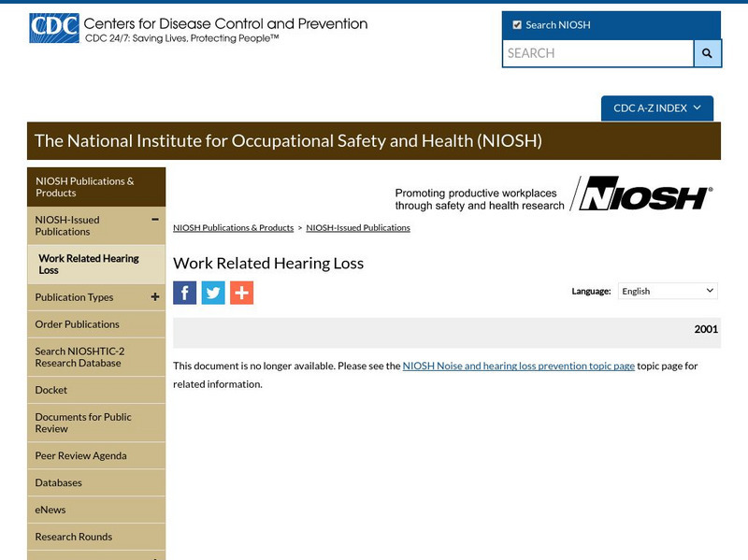
Task: Select Databases from the sidebar
Action: 60,482
